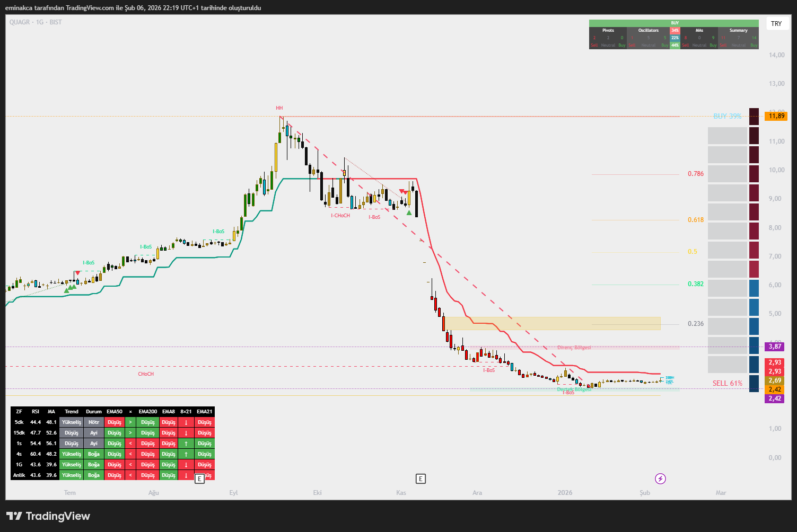This screenshot has height=532, width=797.
Task: Click the E marker overlapping the indicator table
Action: coord(199,478)
